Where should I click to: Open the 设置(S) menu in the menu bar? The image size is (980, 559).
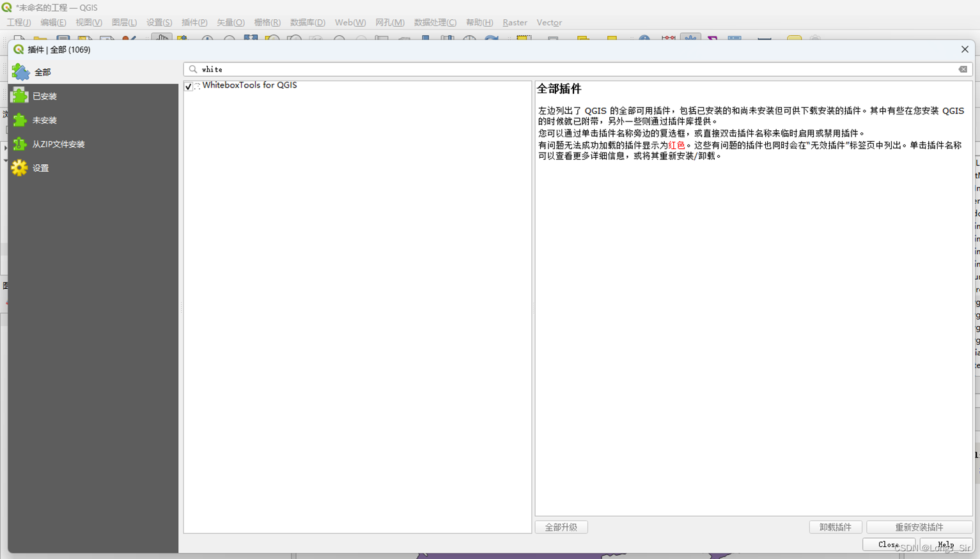[x=159, y=22]
